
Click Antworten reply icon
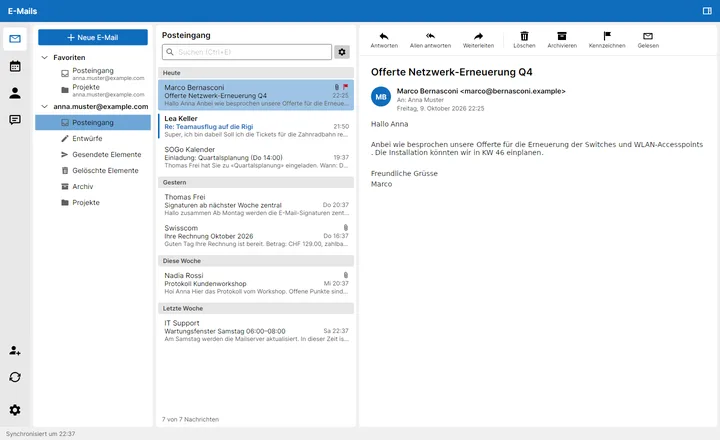384,36
